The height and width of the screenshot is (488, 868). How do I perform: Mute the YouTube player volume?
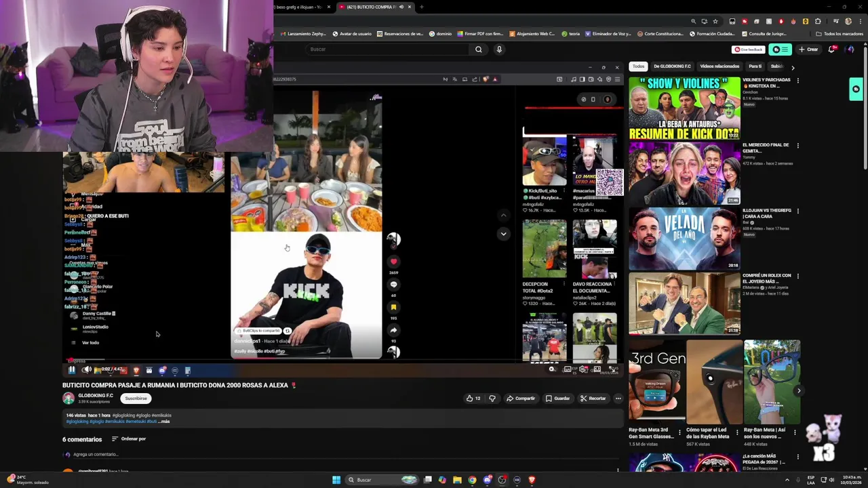tap(87, 370)
